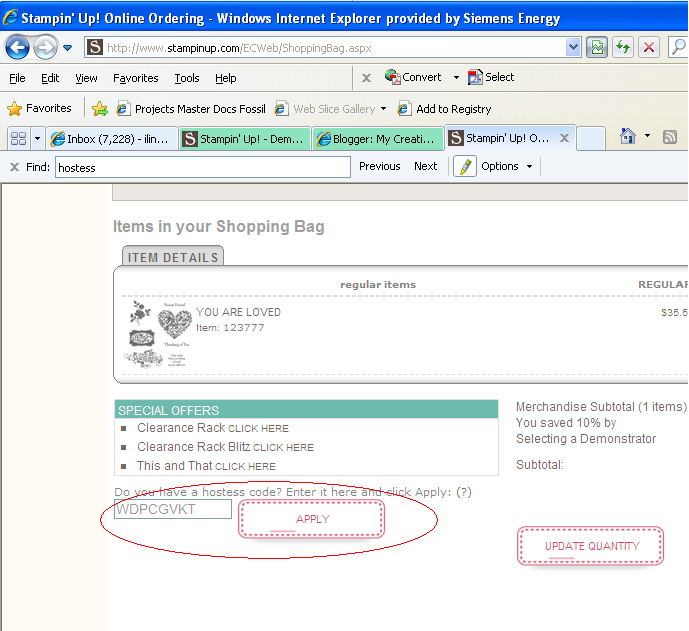Open the Edit menu
The width and height of the screenshot is (689, 631).
point(50,78)
